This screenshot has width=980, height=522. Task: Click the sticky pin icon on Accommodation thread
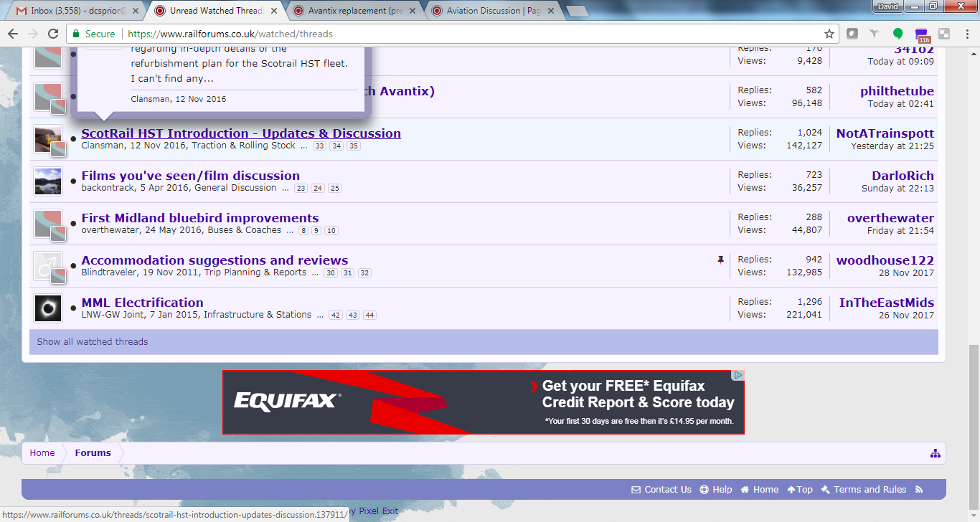(720, 260)
